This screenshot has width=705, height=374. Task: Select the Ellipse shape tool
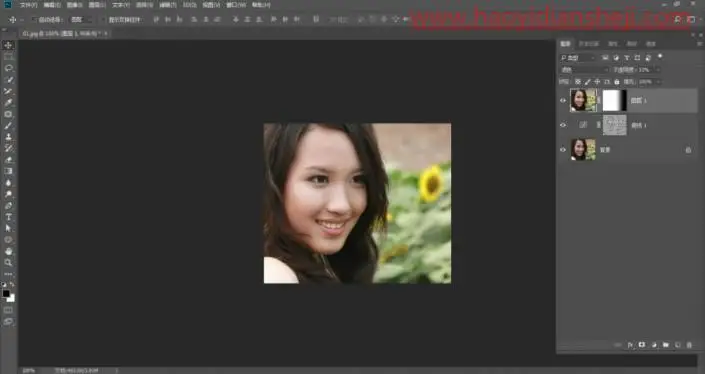coord(8,240)
